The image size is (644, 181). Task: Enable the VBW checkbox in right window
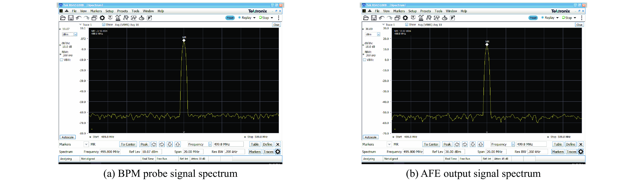[364, 60]
